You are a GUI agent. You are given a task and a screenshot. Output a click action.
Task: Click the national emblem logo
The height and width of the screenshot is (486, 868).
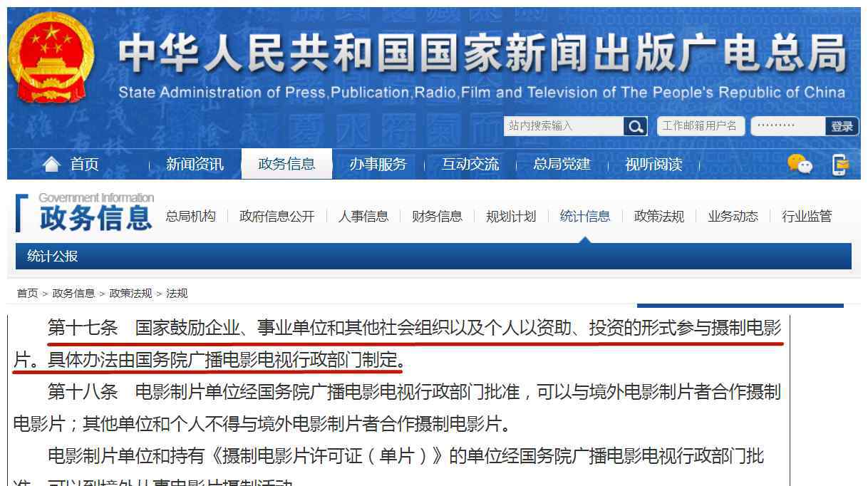tap(51, 57)
